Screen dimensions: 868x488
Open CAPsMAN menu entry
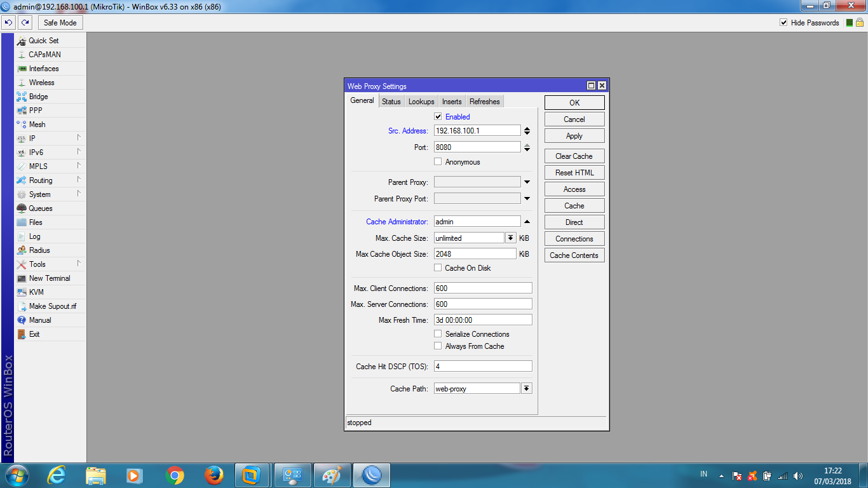pyautogui.click(x=50, y=55)
